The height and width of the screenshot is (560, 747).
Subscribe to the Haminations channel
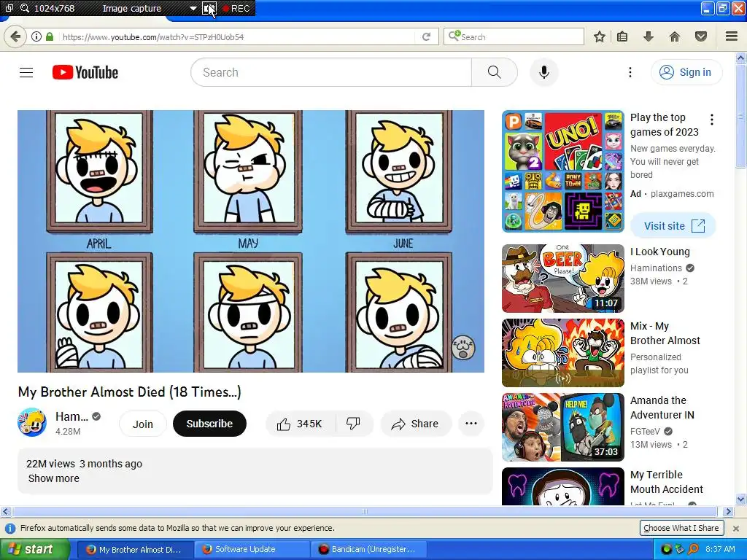(209, 424)
